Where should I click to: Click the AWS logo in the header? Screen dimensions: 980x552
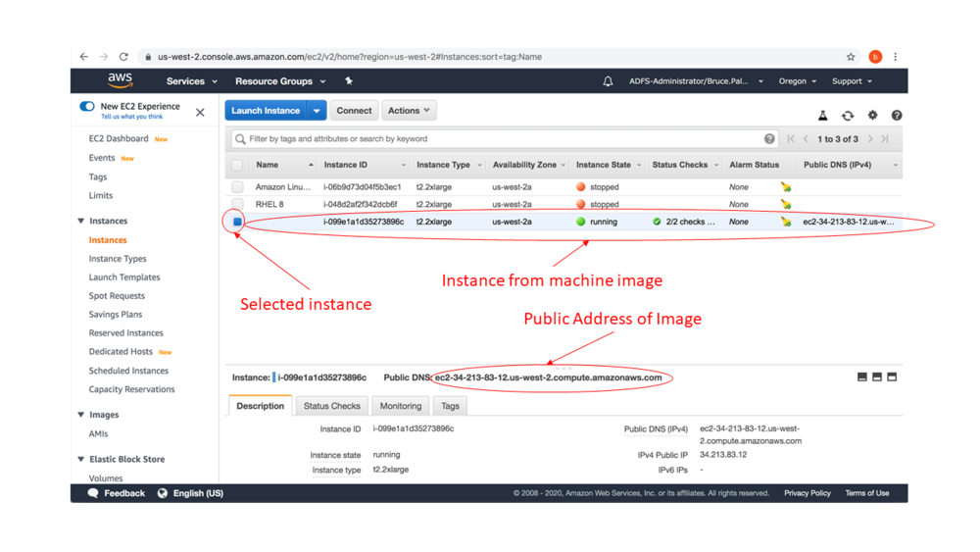point(120,80)
